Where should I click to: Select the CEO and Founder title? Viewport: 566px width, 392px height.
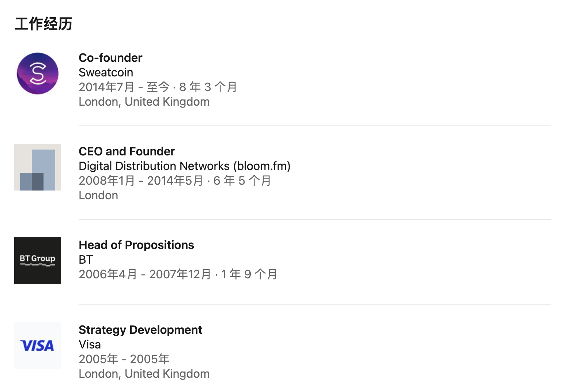(x=127, y=151)
